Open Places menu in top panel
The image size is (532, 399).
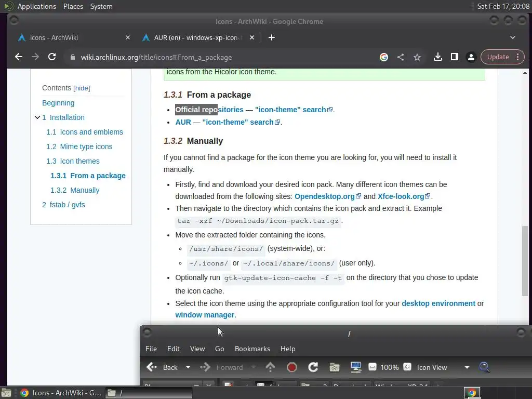[73, 6]
